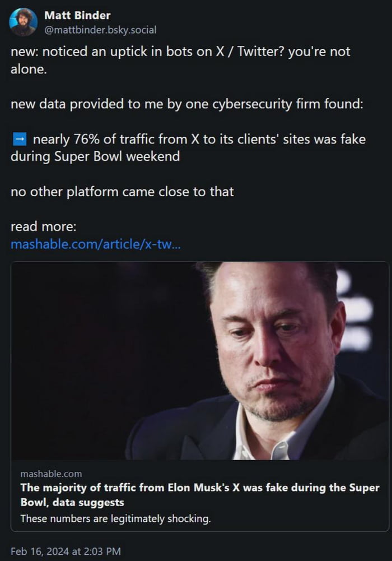
Task: Open the Matt Binder display name
Action: click(x=77, y=16)
